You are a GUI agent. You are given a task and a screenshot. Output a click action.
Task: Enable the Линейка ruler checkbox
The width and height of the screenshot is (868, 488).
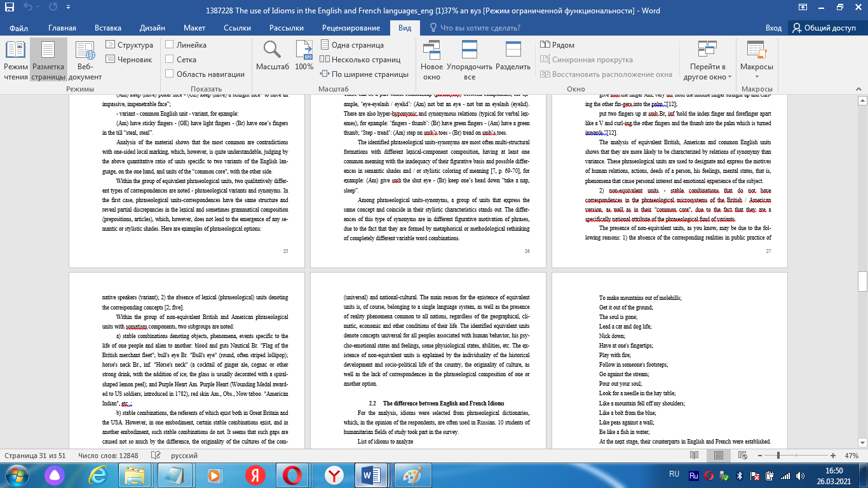(170, 44)
